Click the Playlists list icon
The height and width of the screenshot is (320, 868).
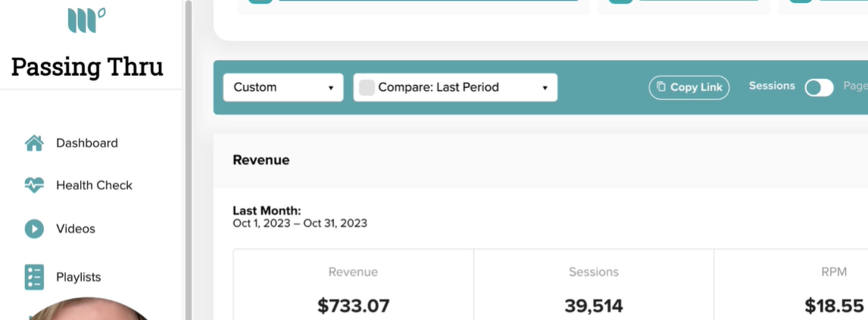click(x=34, y=277)
